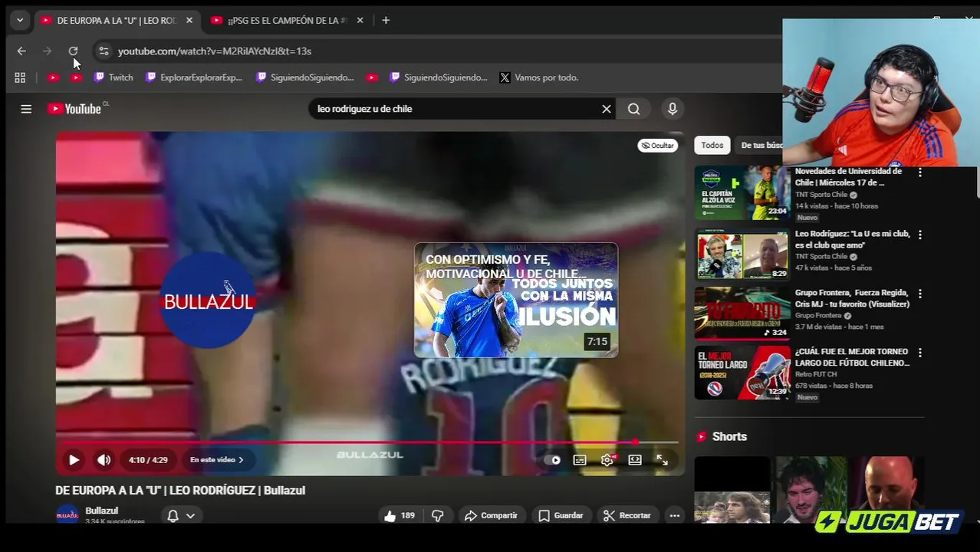
Task: Like the video with 189 likes
Action: tap(400, 515)
